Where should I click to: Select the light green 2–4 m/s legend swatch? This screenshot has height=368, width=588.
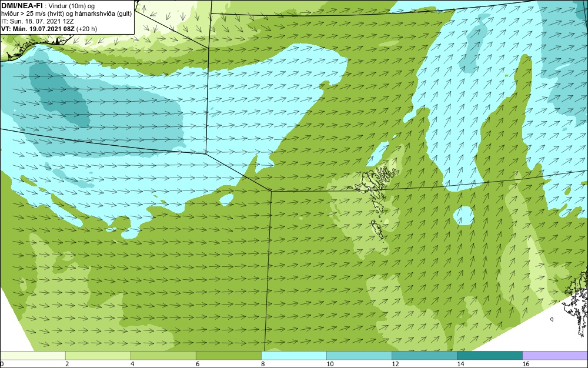pos(98,355)
